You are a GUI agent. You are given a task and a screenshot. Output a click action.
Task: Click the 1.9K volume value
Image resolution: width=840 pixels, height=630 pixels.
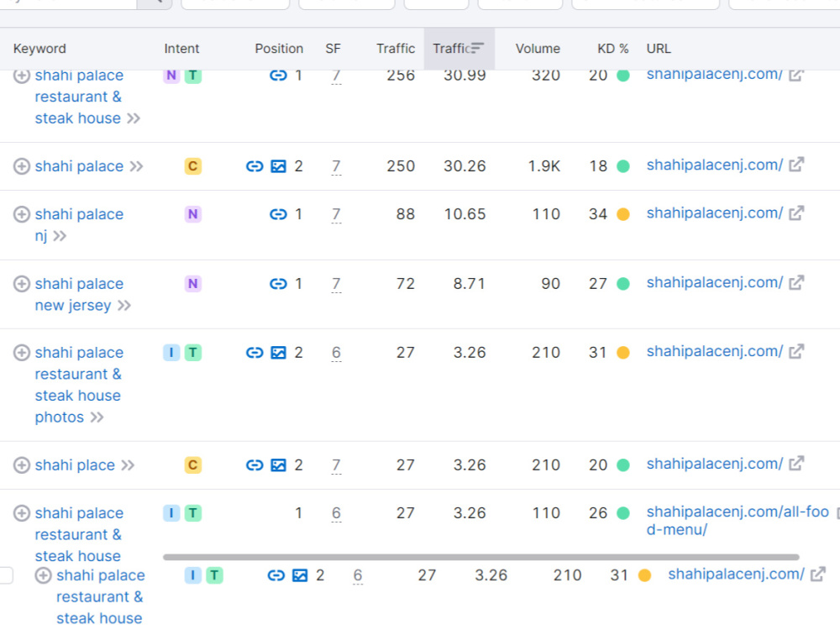point(543,166)
